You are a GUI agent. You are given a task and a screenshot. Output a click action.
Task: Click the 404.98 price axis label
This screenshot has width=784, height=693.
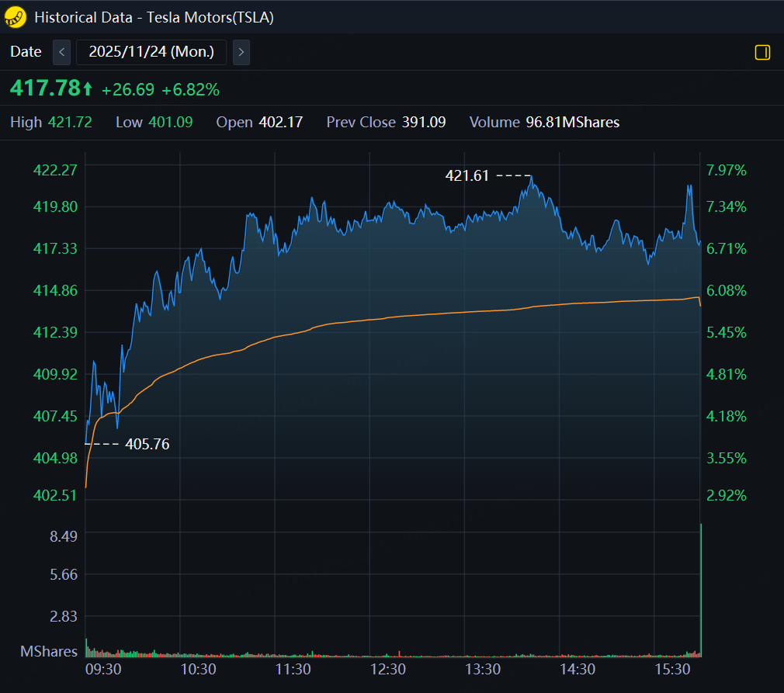point(55,458)
